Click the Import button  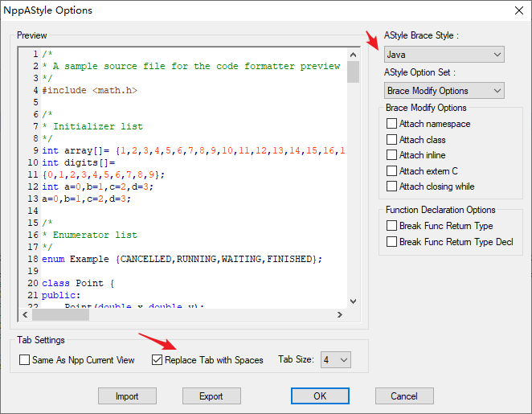click(x=127, y=396)
